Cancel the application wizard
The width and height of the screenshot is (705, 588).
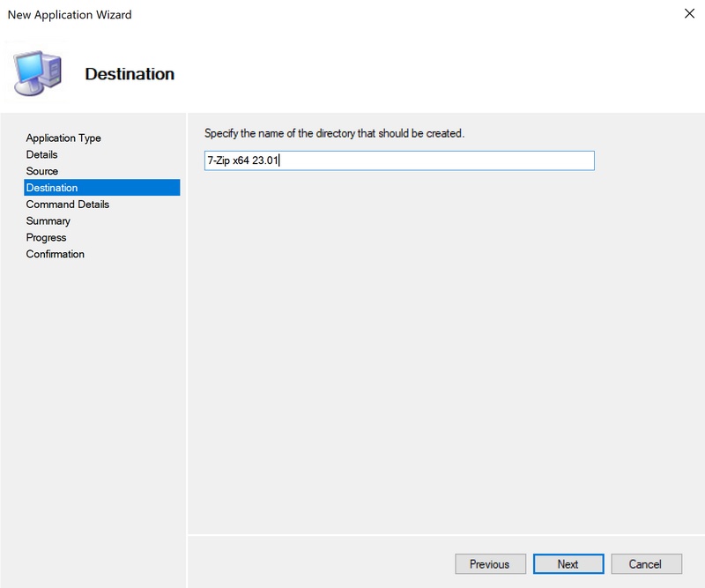coord(644,564)
